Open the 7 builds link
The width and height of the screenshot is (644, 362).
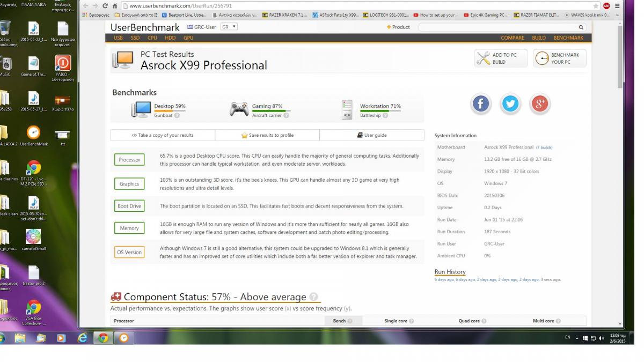[x=544, y=147]
